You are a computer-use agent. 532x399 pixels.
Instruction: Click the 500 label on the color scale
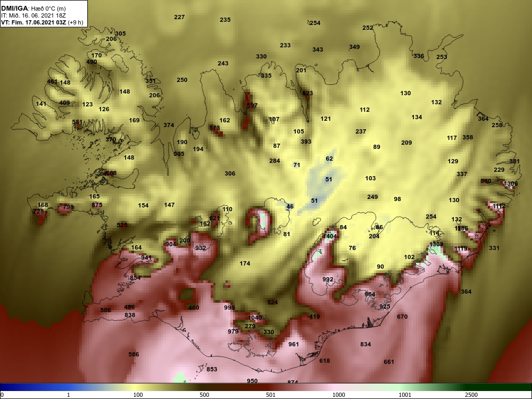click(x=204, y=395)
